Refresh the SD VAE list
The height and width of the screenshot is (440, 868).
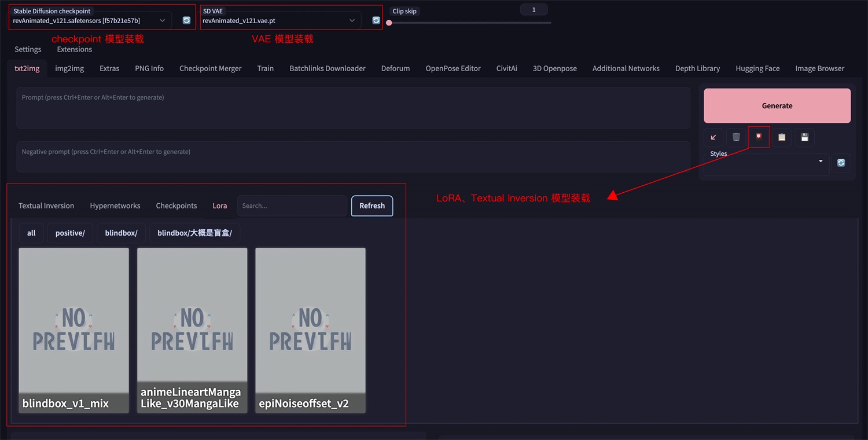[376, 20]
